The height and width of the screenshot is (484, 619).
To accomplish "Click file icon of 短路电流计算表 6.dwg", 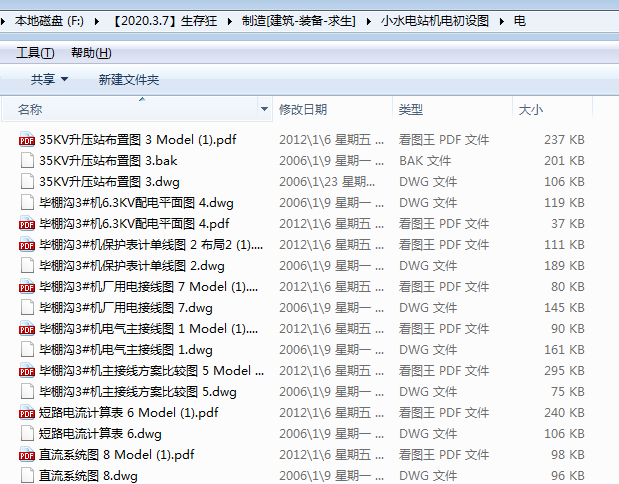I will point(27,433).
